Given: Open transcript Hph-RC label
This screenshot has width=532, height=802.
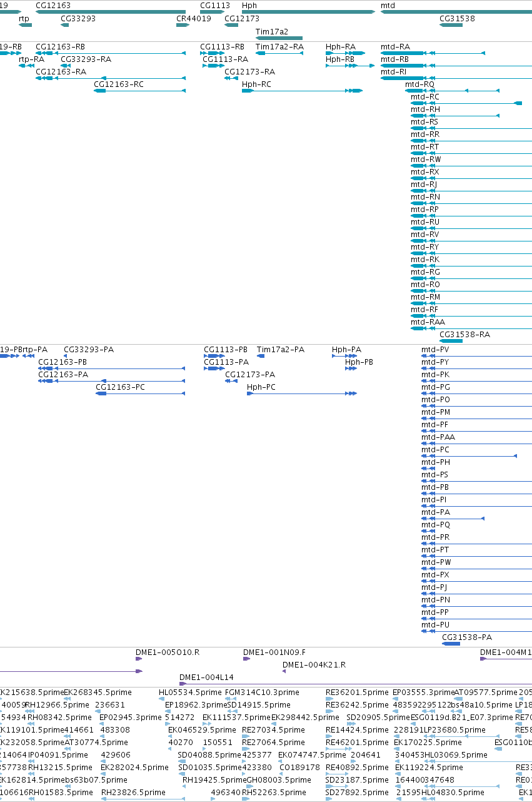Looking at the screenshot, I should pos(257,84).
